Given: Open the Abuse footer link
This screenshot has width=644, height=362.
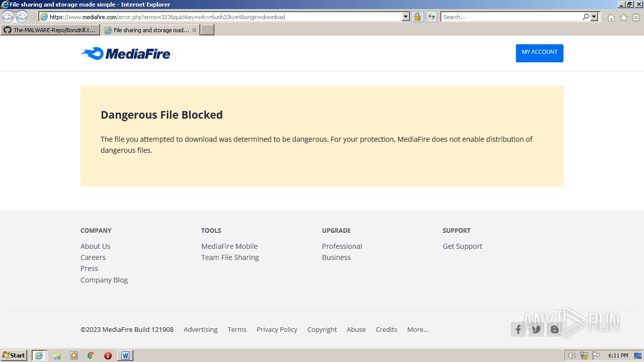Looking at the screenshot, I should click(x=356, y=329).
